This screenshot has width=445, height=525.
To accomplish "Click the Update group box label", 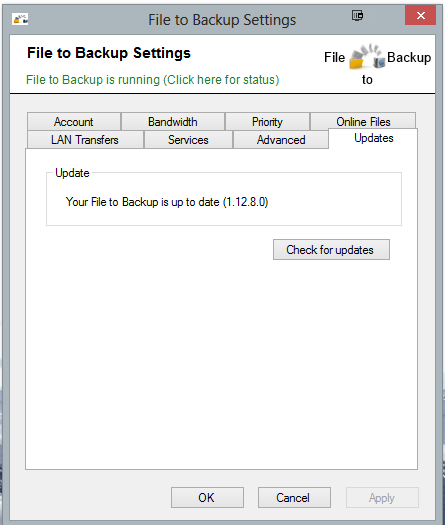I will coord(72,173).
